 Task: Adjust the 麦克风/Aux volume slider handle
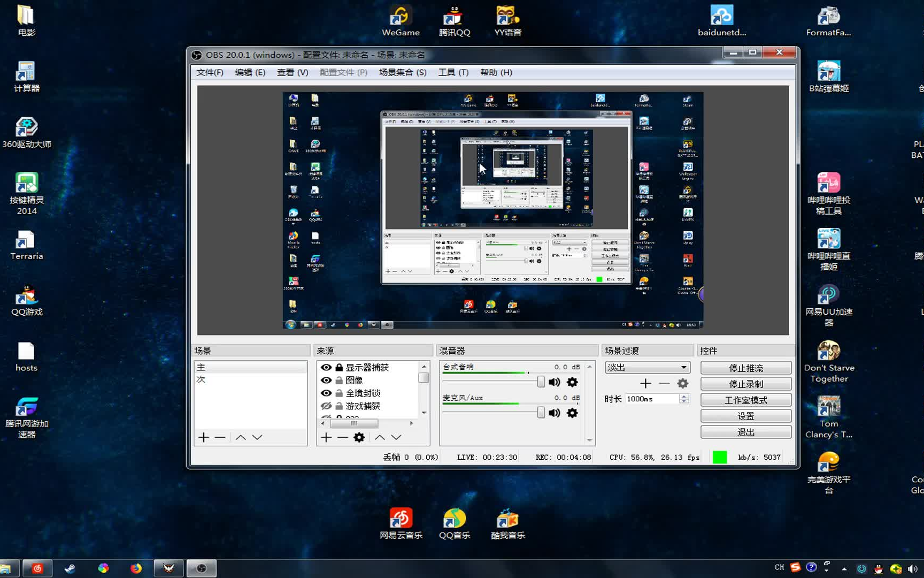[x=541, y=412]
